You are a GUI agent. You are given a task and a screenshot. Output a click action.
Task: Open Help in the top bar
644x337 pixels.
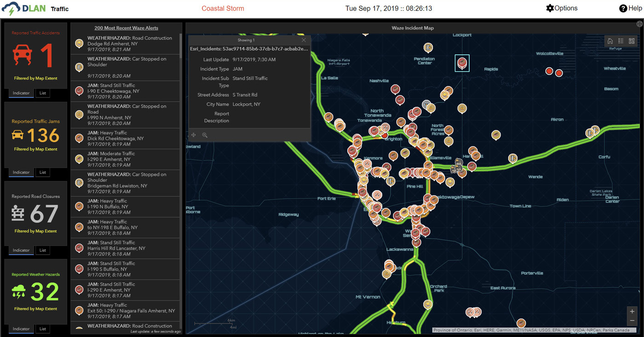[x=630, y=8]
